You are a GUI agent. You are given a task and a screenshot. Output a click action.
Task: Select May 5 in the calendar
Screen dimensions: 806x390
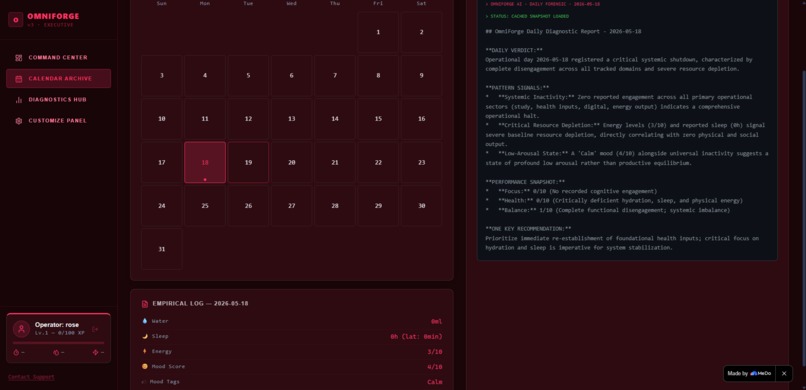coord(248,76)
